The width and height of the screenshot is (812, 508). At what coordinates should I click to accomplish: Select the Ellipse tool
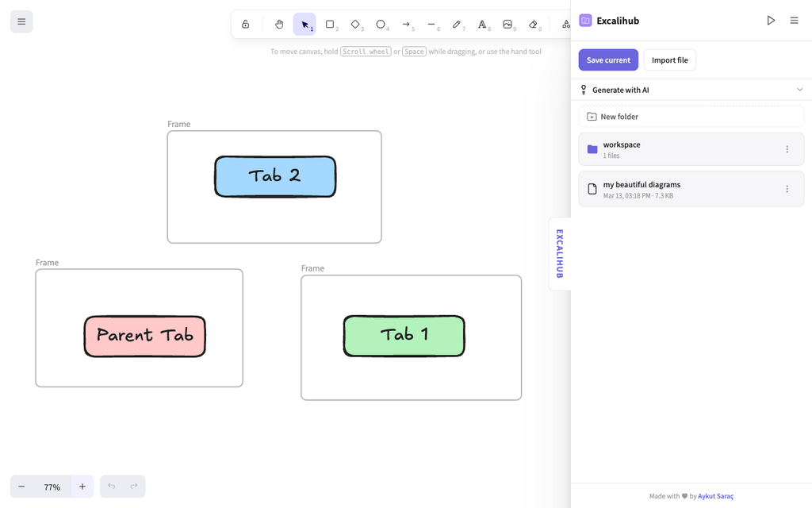(x=381, y=25)
